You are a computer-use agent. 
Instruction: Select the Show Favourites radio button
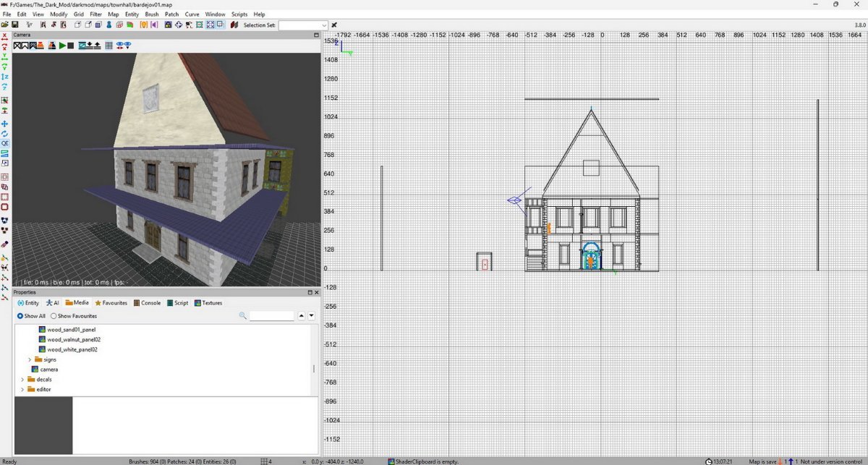(x=54, y=316)
